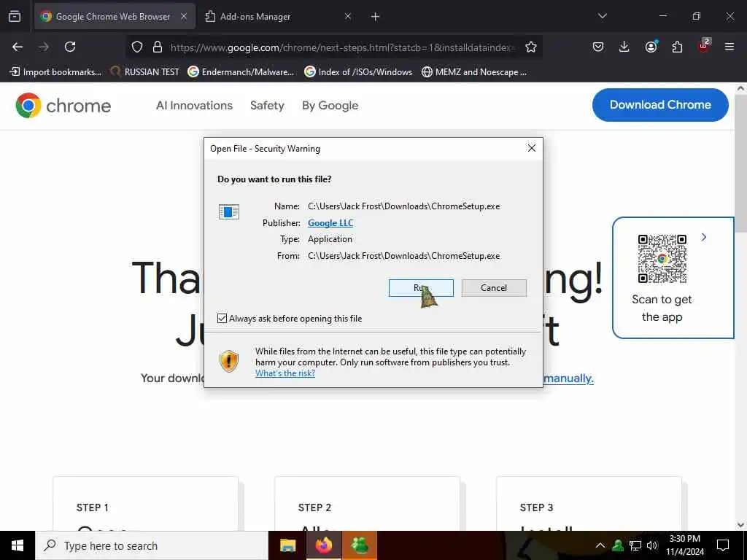The height and width of the screenshot is (560, 747).
Task: Click the address bar URL field
Action: 343,47
